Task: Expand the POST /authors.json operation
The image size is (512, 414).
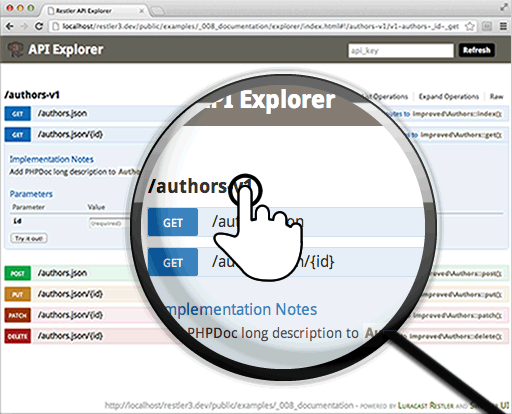Action: (62, 273)
